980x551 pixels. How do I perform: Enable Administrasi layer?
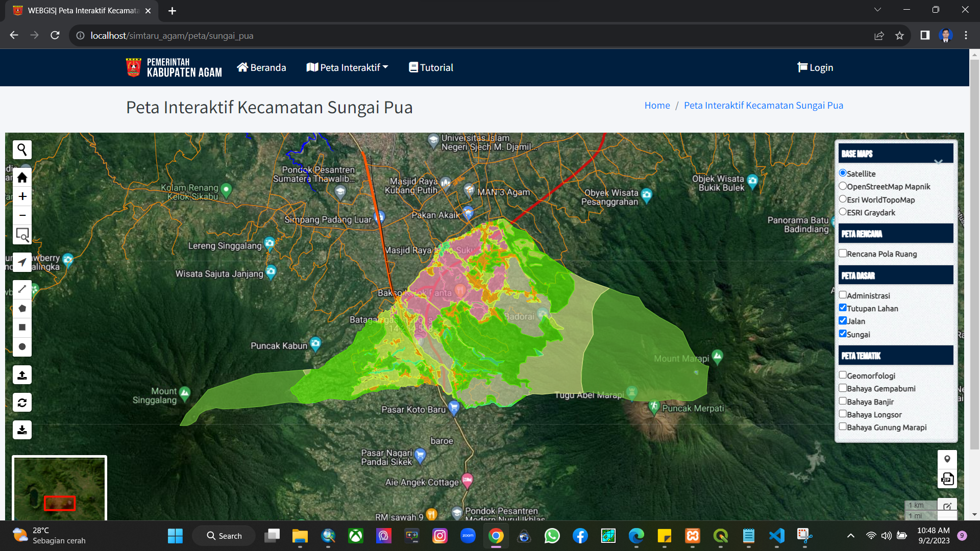[843, 295]
